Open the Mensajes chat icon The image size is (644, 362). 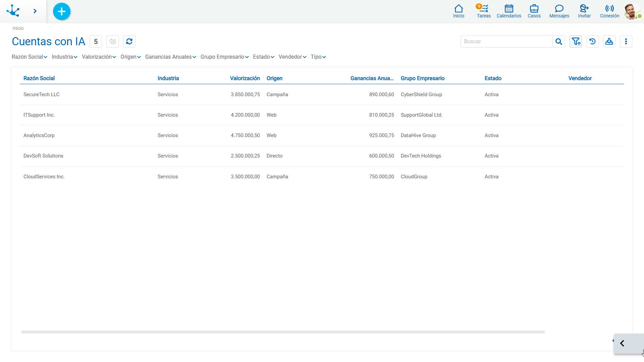coord(559,11)
